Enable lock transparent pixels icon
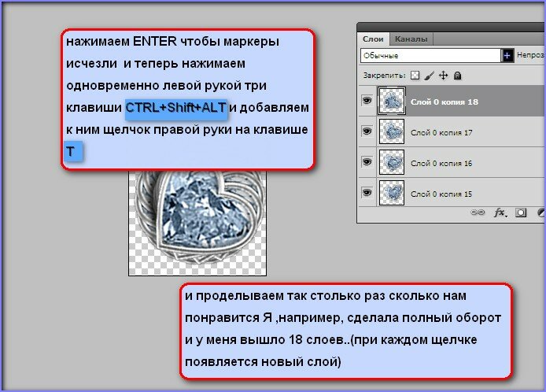546x392 pixels. [415, 76]
